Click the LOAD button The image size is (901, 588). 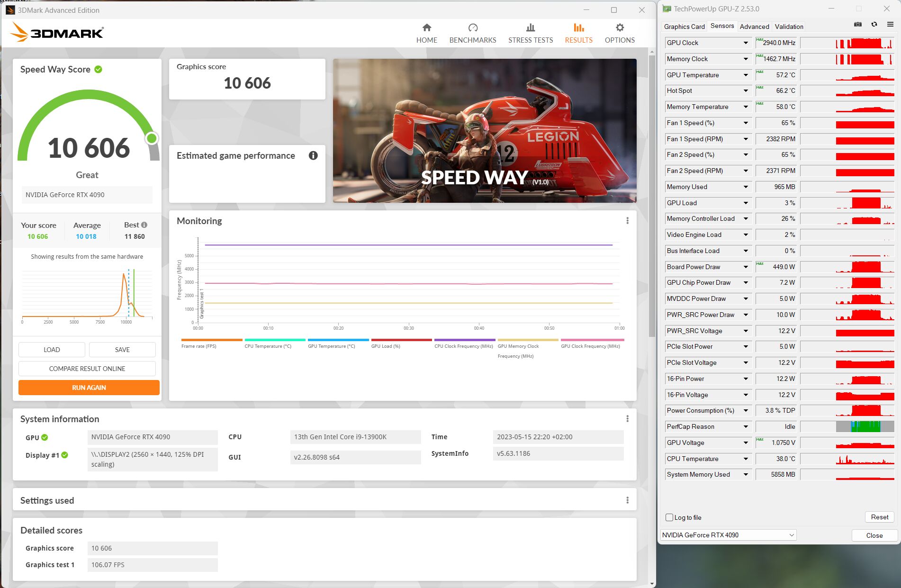[x=52, y=350]
